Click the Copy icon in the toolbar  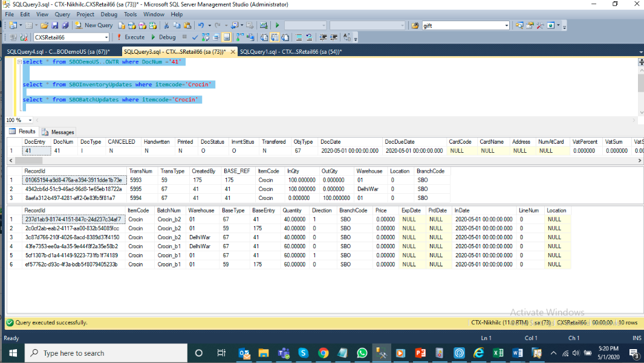click(177, 25)
